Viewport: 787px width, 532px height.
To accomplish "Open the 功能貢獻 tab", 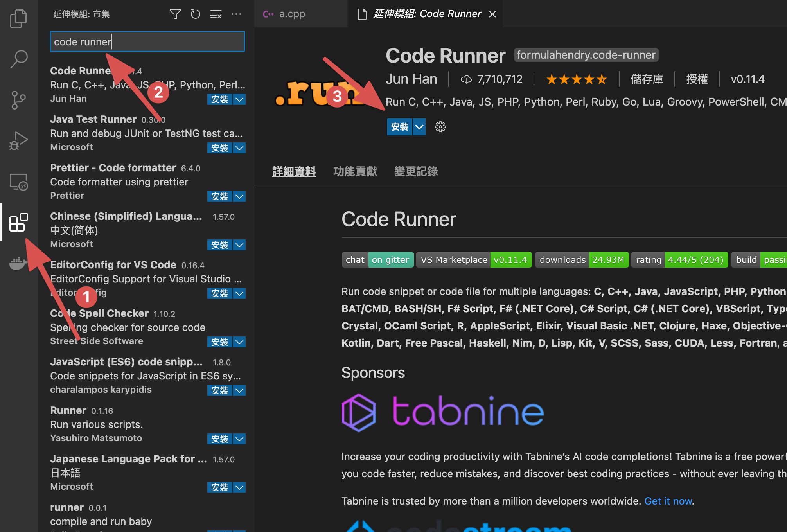I will click(x=355, y=171).
